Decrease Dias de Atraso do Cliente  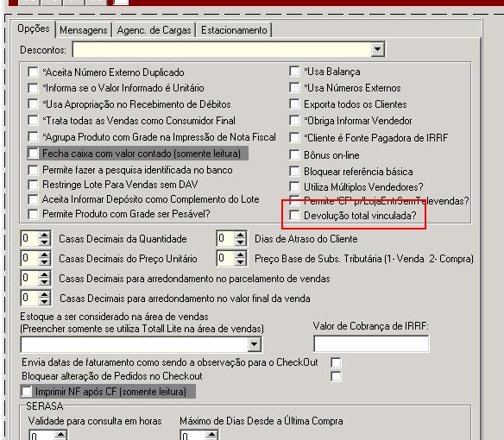click(x=241, y=242)
